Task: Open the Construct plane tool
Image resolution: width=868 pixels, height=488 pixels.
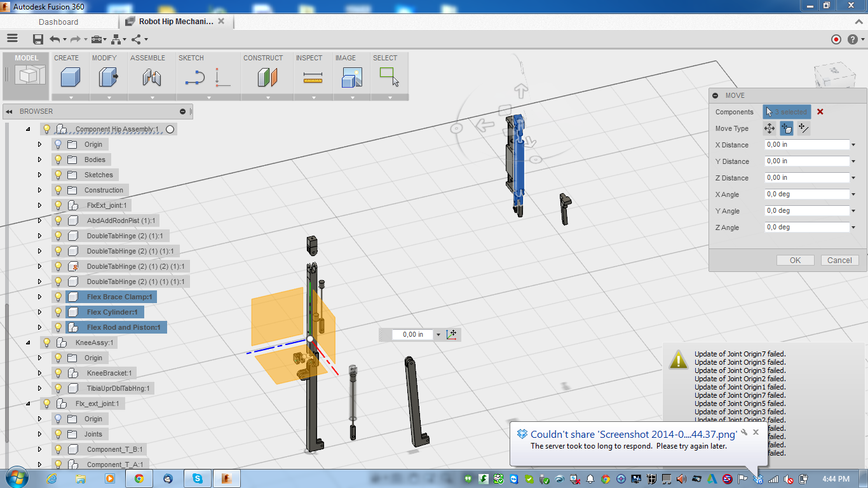Action: tap(266, 78)
